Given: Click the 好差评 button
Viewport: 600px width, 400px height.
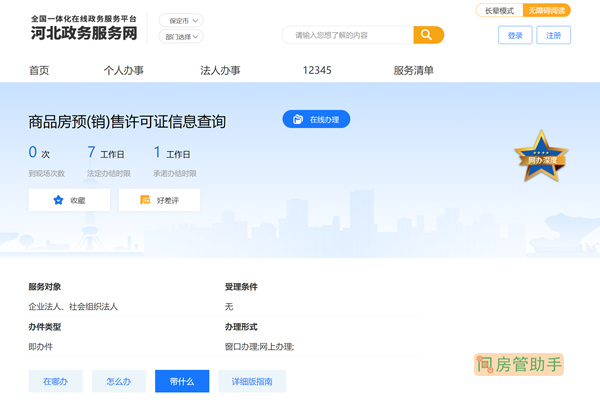Looking at the screenshot, I should 160,200.
